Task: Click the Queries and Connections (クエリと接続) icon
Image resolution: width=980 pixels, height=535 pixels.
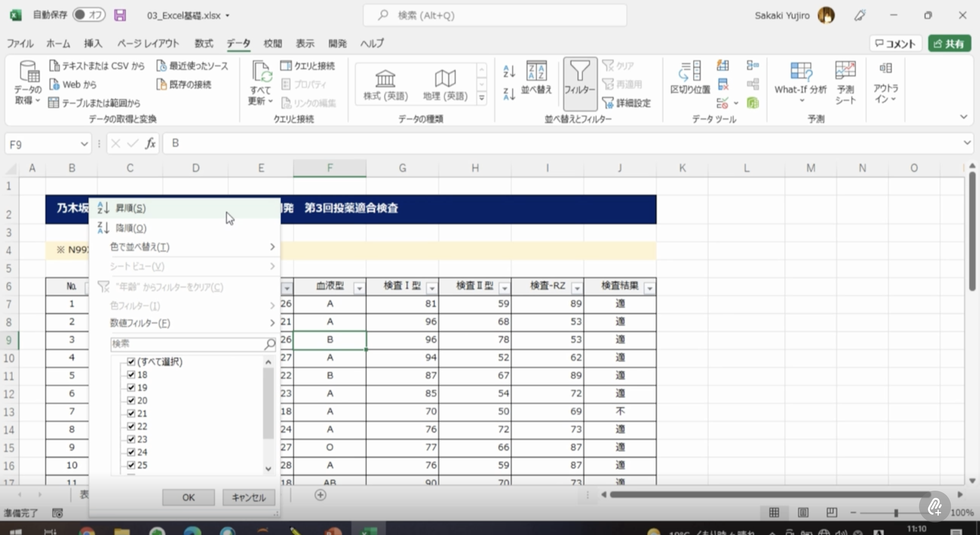Action: 286,66
